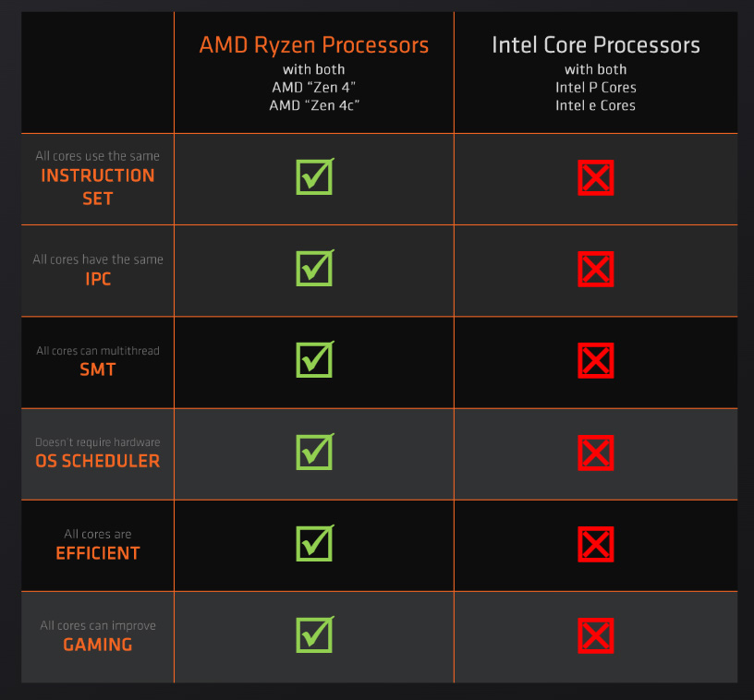The height and width of the screenshot is (700, 754).
Task: Click the IPC row label
Action: [98, 279]
